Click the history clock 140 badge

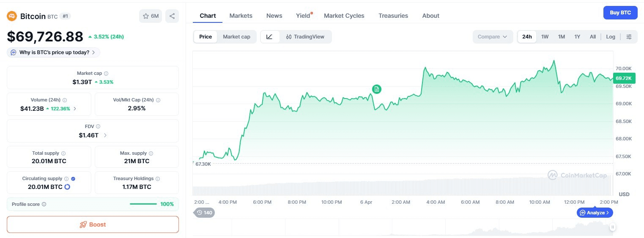click(204, 213)
